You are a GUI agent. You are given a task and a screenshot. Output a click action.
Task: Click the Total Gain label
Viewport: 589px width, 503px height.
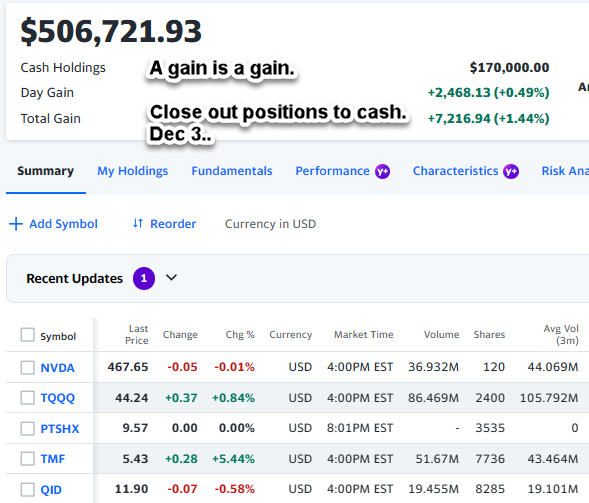51,119
